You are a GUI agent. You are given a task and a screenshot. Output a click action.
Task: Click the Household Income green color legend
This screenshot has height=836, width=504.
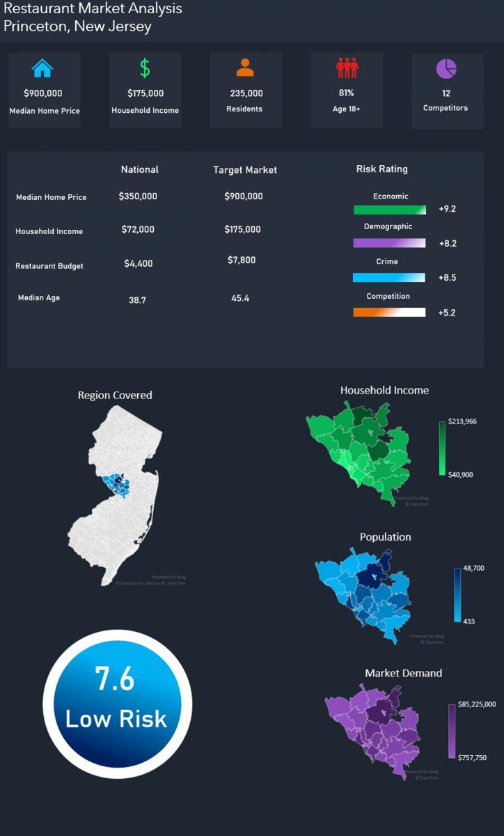pos(442,448)
